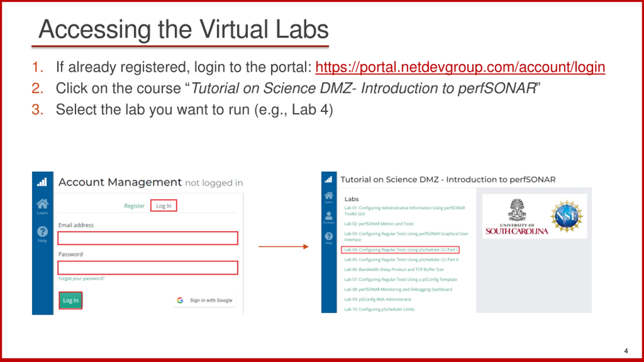
Task: Click the Password input field
Action: pyautogui.click(x=148, y=268)
